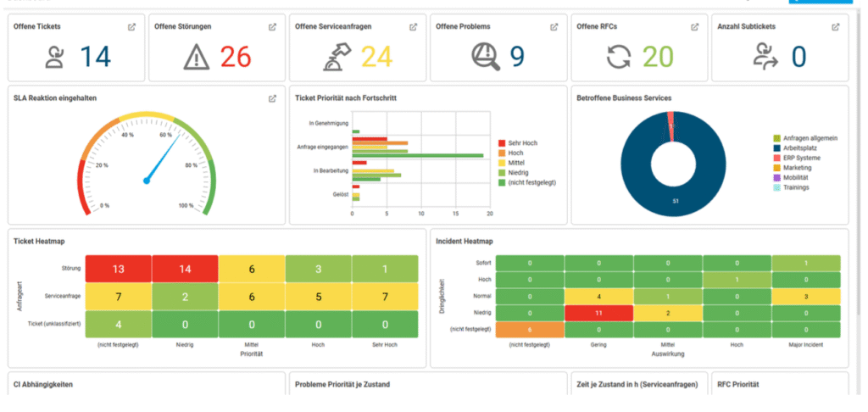This screenshot has height=412, width=868.
Task: Click the SLA gauge needle
Action: pos(163,158)
